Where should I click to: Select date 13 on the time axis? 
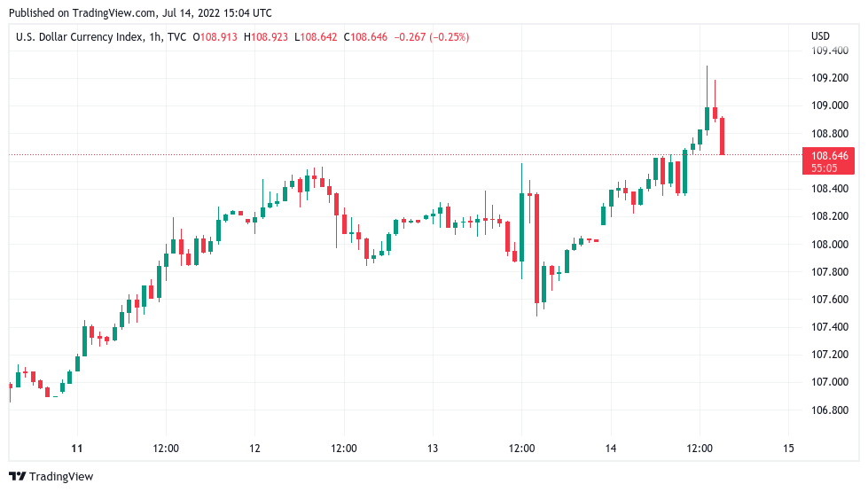click(433, 448)
